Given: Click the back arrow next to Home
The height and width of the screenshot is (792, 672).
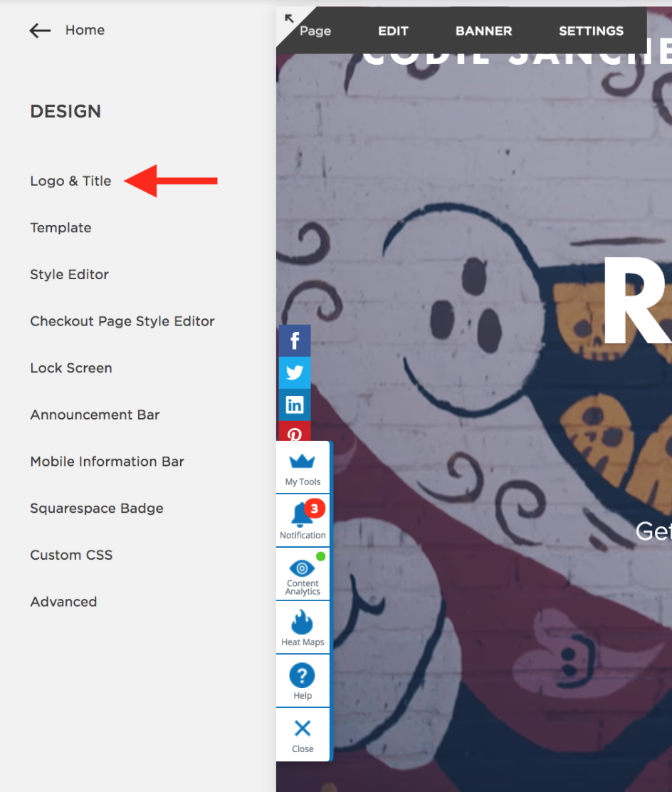Looking at the screenshot, I should (40, 31).
